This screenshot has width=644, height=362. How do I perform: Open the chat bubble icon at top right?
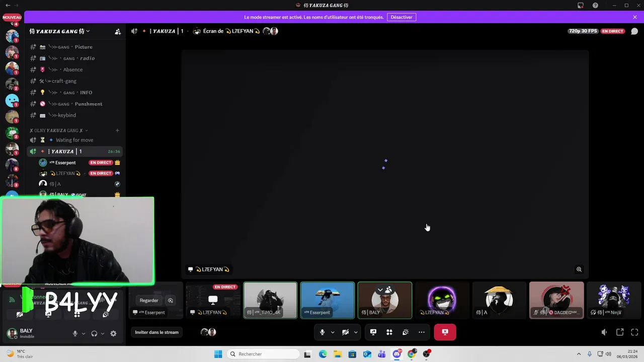pos(634,31)
